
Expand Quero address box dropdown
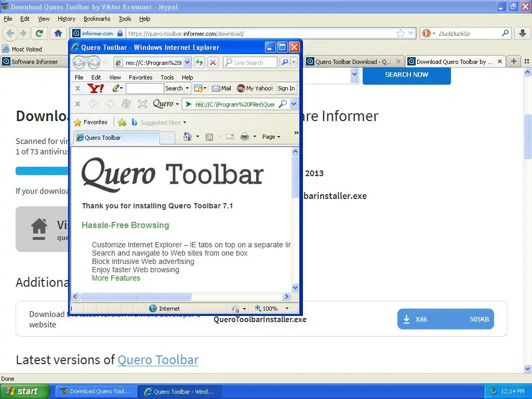(294, 104)
